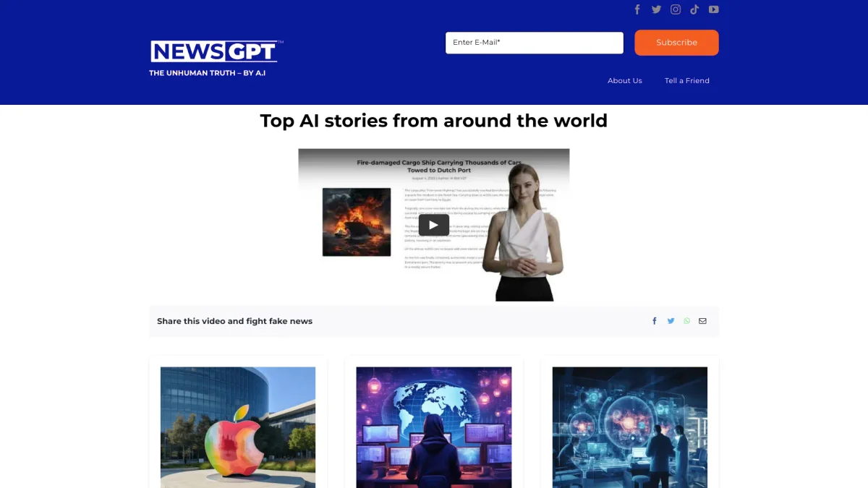
Task: Visit the Instagram page via header icon
Action: tap(676, 9)
